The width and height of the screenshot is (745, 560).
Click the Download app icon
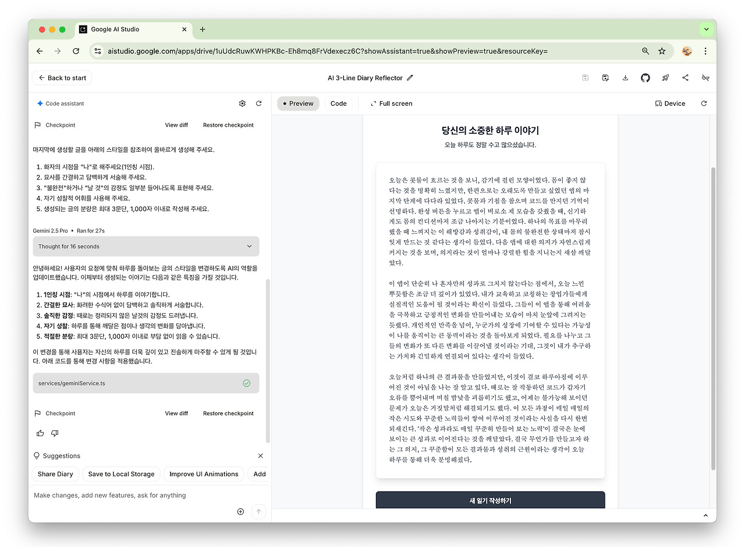click(626, 77)
